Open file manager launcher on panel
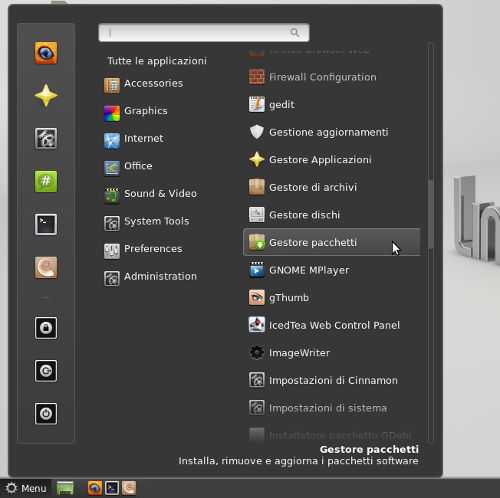Image resolution: width=500 pixels, height=498 pixels. 129,488
